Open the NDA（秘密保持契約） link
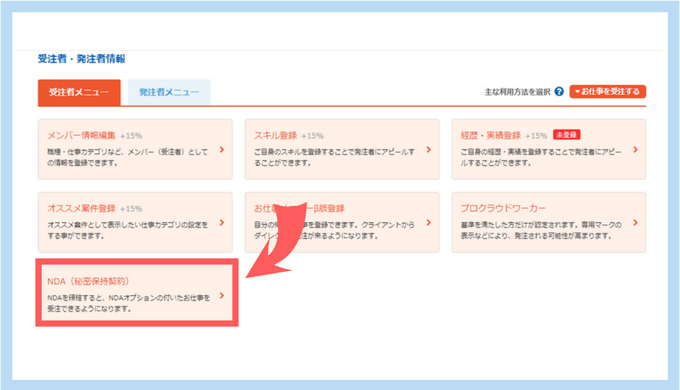 click(88, 281)
